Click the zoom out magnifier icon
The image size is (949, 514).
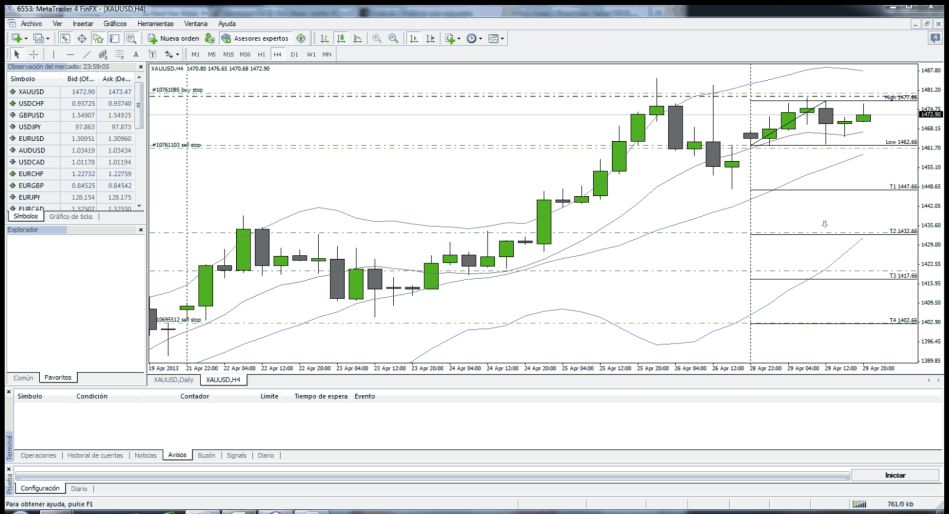pyautogui.click(x=393, y=38)
